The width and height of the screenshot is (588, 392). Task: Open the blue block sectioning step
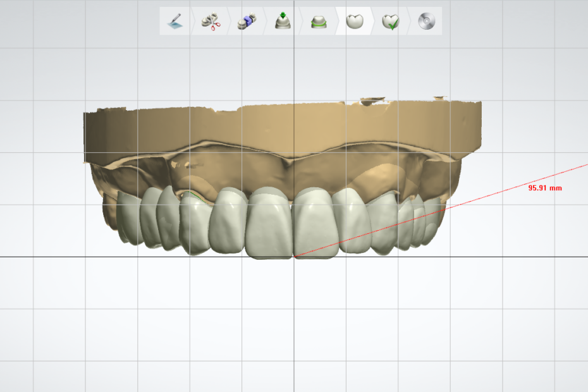point(247,21)
